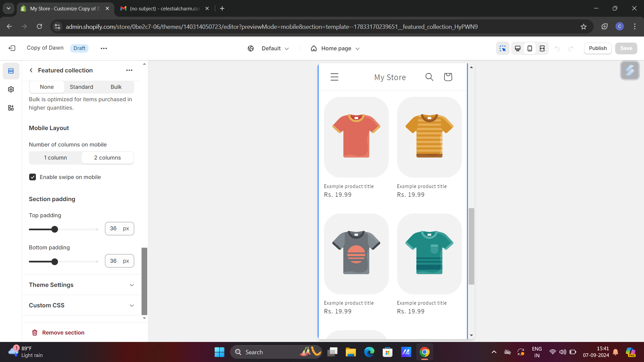Open the store cart icon
Image resolution: width=644 pixels, height=362 pixels.
[448, 77]
